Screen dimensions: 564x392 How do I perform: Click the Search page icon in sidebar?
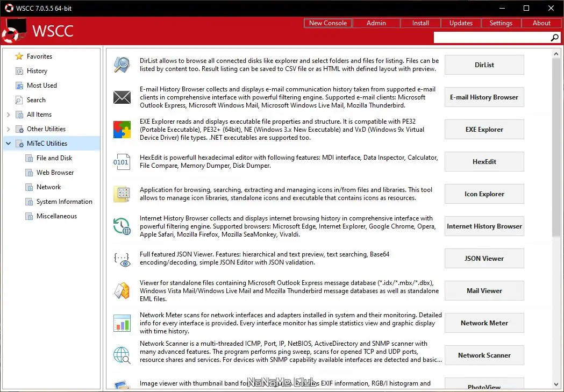[19, 100]
